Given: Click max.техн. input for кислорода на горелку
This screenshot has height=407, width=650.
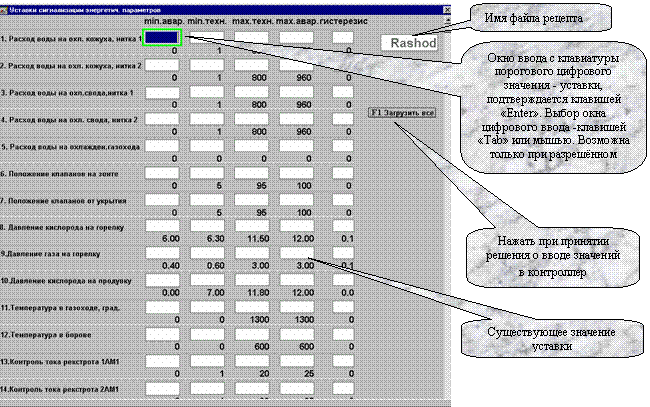Looking at the screenshot, I should tap(251, 226).
